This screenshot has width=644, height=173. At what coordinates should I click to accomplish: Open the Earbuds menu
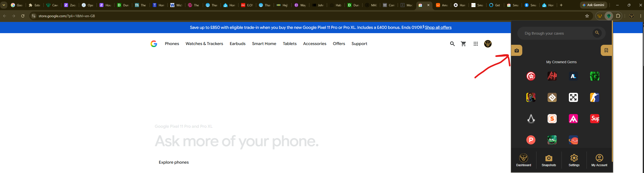pos(238,44)
